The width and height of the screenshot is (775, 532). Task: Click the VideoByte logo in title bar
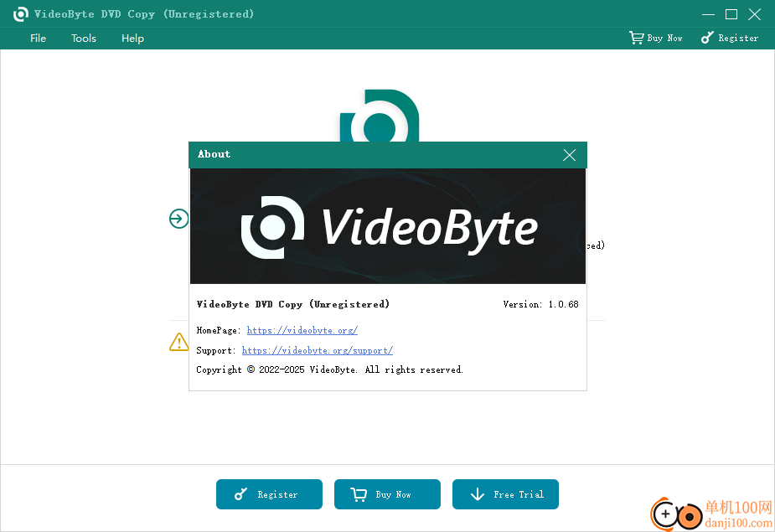[21, 14]
